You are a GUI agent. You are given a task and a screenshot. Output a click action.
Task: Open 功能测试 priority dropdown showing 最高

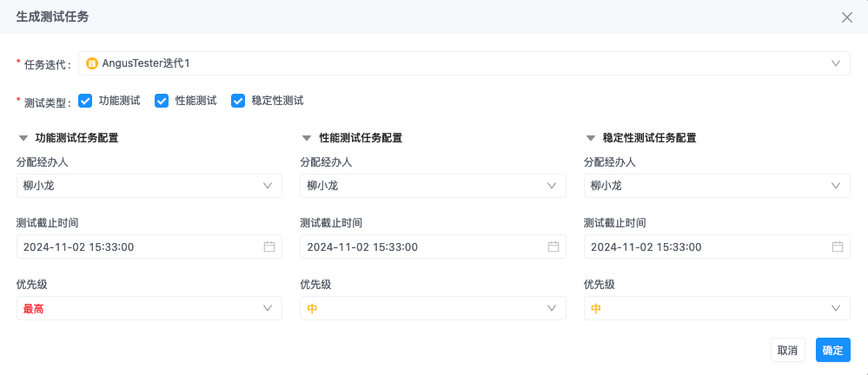coord(149,308)
